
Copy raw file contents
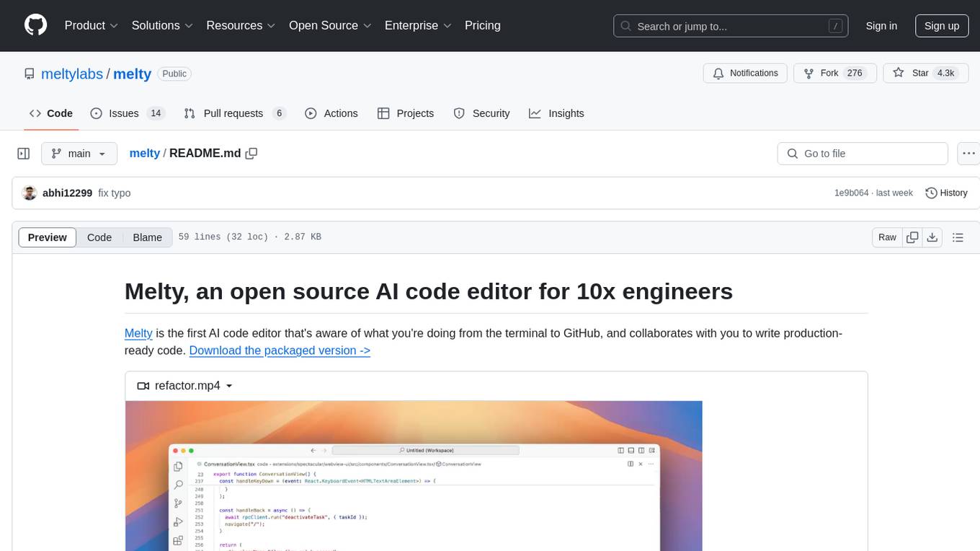pos(913,237)
